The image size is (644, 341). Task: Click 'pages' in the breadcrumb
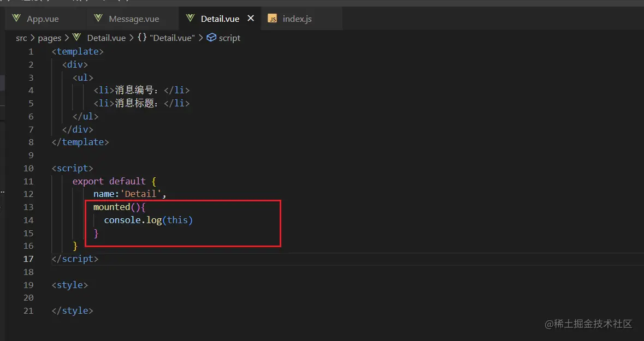49,38
